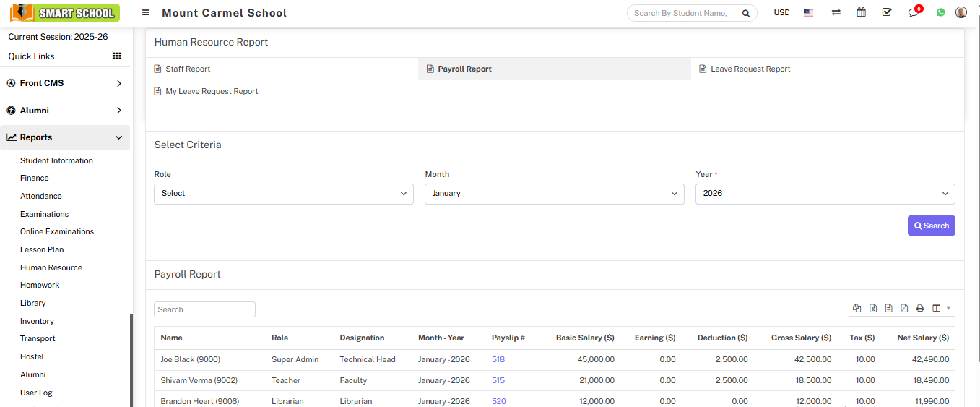Click the payroll table search field
The height and width of the screenshot is (407, 980).
pos(204,309)
